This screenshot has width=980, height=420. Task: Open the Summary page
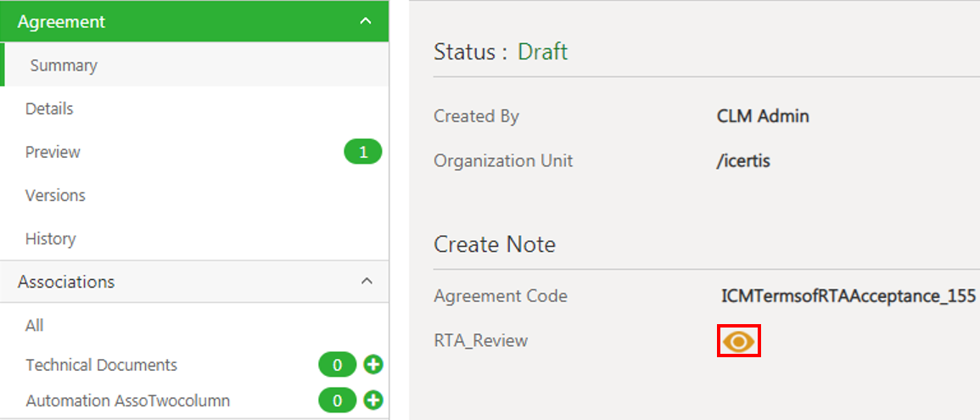pos(64,65)
